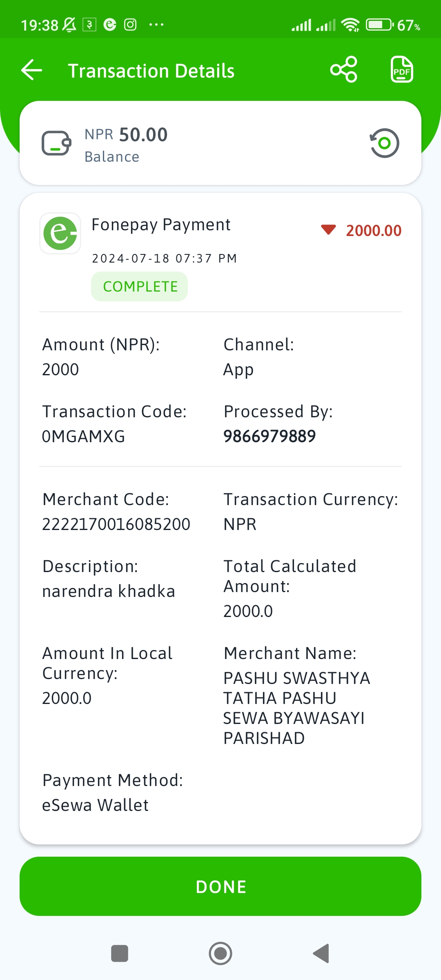The width and height of the screenshot is (441, 980).
Task: Tap the merchant name PASHU SWASTHYA text
Action: [297, 708]
